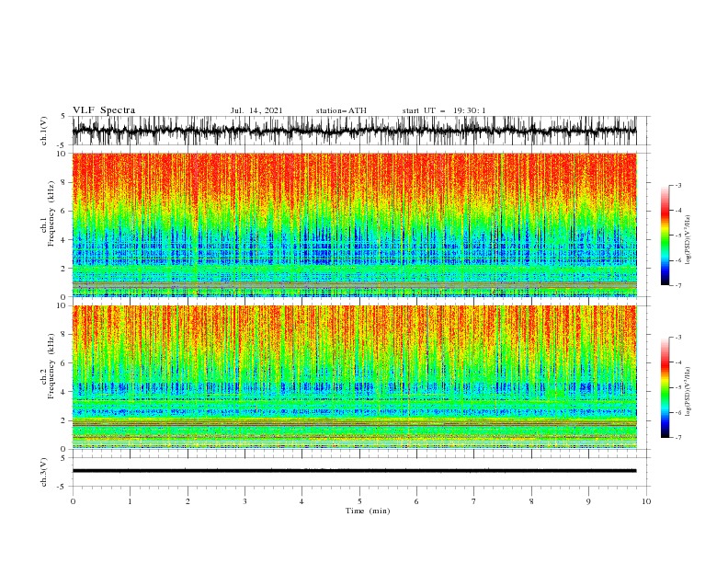Image resolution: width=728 pixels, height=563 pixels.
Task: Click the ch.3(V) axis label
Action: click(44, 472)
